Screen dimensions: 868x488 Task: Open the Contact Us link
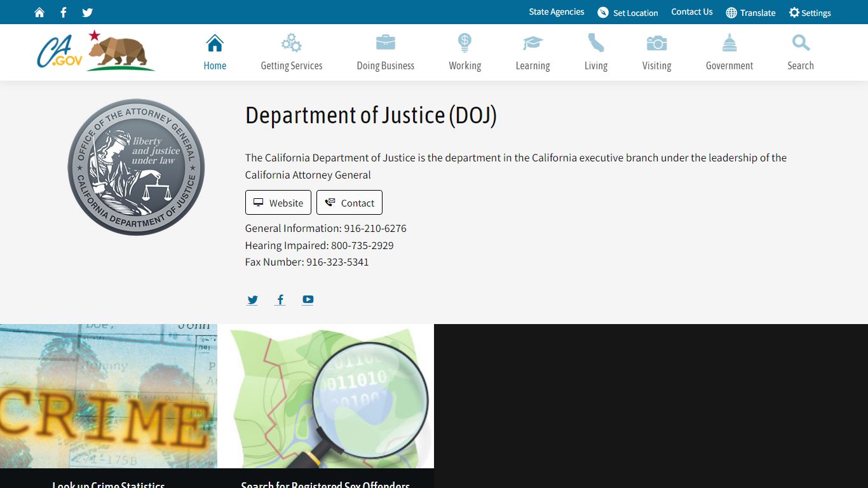click(x=692, y=12)
